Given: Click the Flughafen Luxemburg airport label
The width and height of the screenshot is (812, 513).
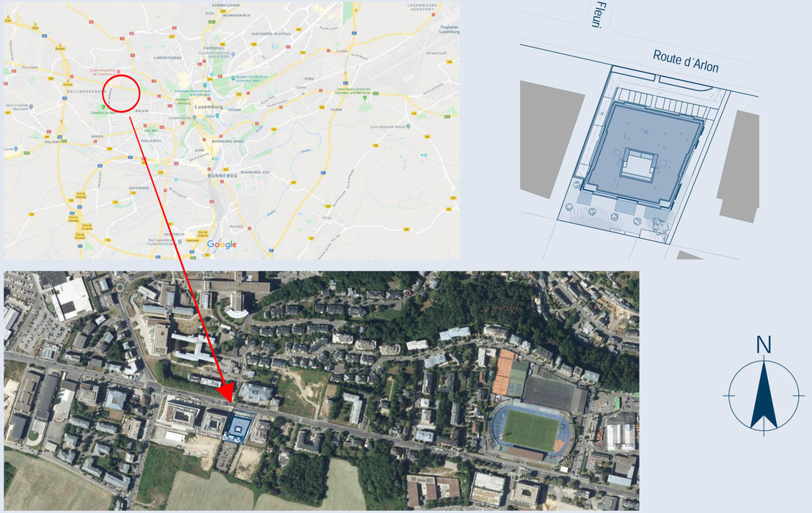Looking at the screenshot, I should [449, 29].
